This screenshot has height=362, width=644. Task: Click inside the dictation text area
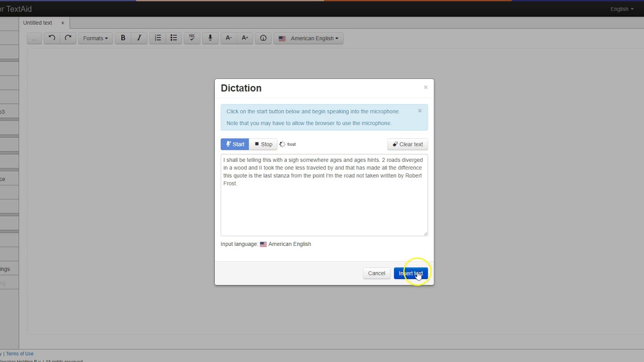tap(324, 195)
